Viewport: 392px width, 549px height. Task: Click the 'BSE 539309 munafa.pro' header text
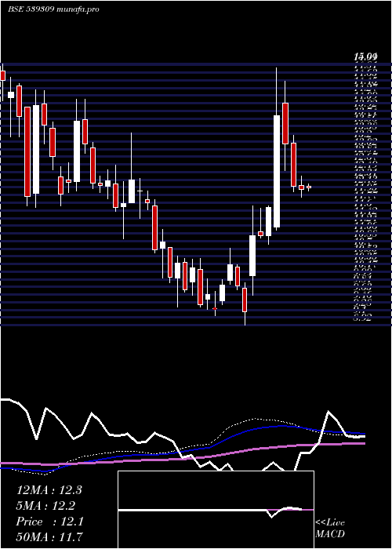coord(53,9)
